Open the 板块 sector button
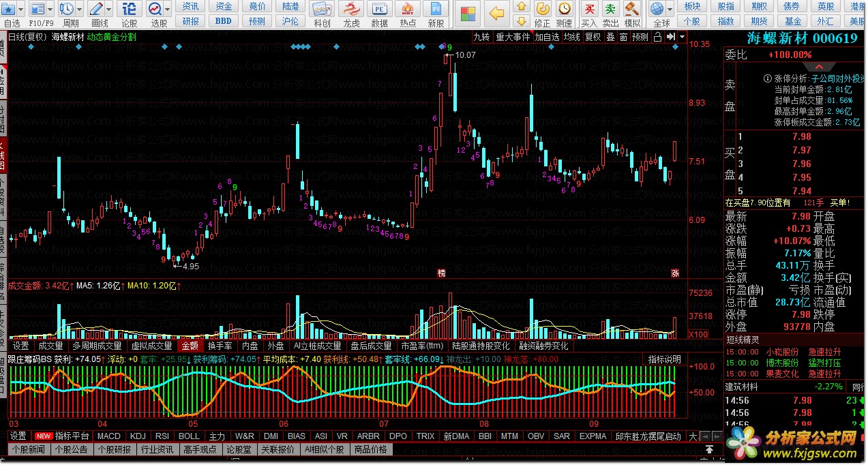 [692, 6]
